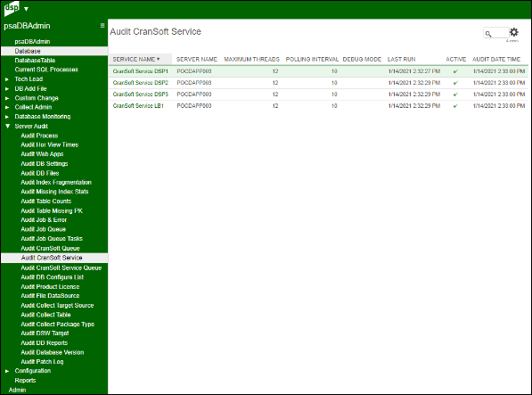Open Audit DB Files page
Screen dimensions: 532x395
(x=40, y=173)
